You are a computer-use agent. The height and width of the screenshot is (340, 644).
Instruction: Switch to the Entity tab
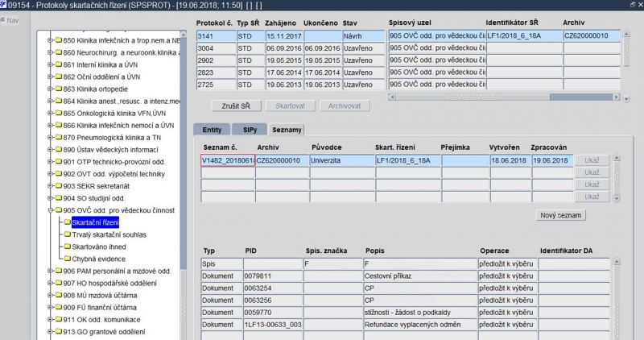pyautogui.click(x=212, y=130)
